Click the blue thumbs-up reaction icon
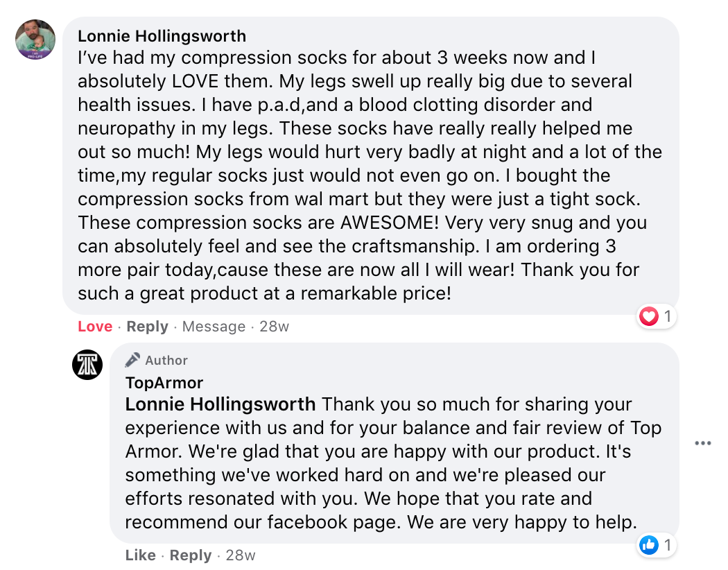Image resolution: width=728 pixels, height=570 pixels. 649,545
